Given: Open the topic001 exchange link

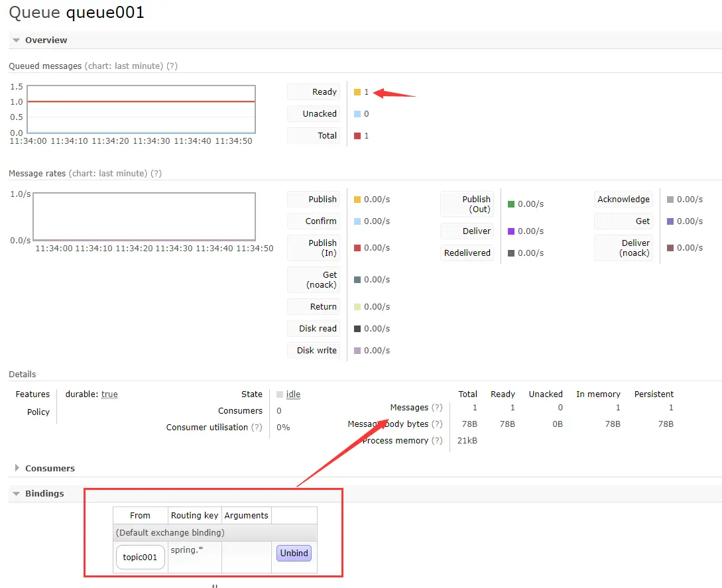Looking at the screenshot, I should click(140, 557).
